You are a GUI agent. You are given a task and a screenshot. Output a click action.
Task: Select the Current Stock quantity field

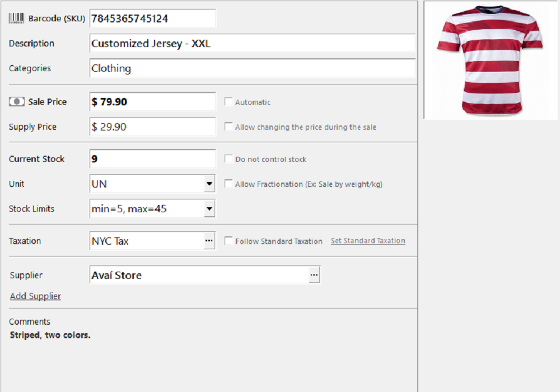151,159
